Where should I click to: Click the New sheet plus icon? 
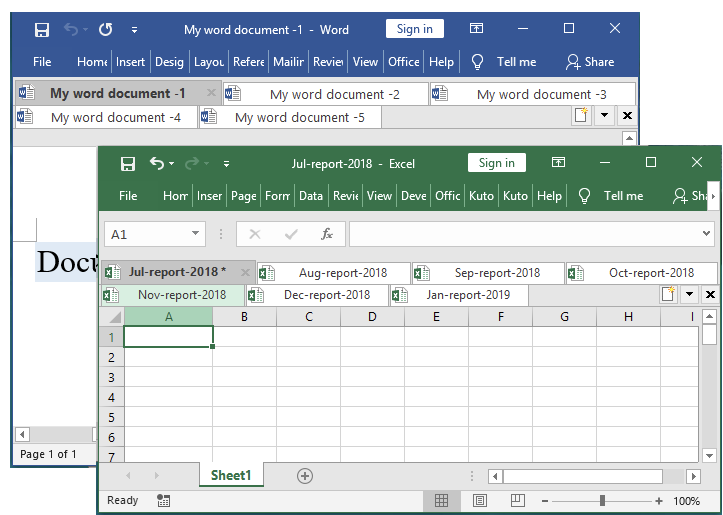[305, 475]
